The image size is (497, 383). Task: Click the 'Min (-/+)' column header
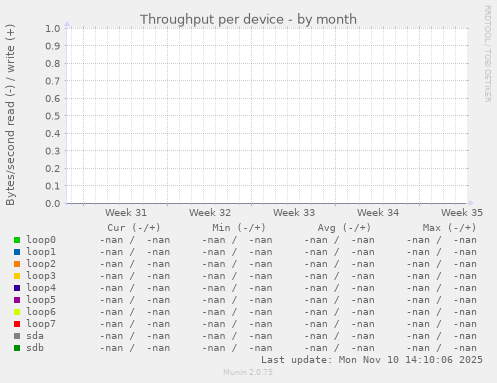(x=239, y=228)
